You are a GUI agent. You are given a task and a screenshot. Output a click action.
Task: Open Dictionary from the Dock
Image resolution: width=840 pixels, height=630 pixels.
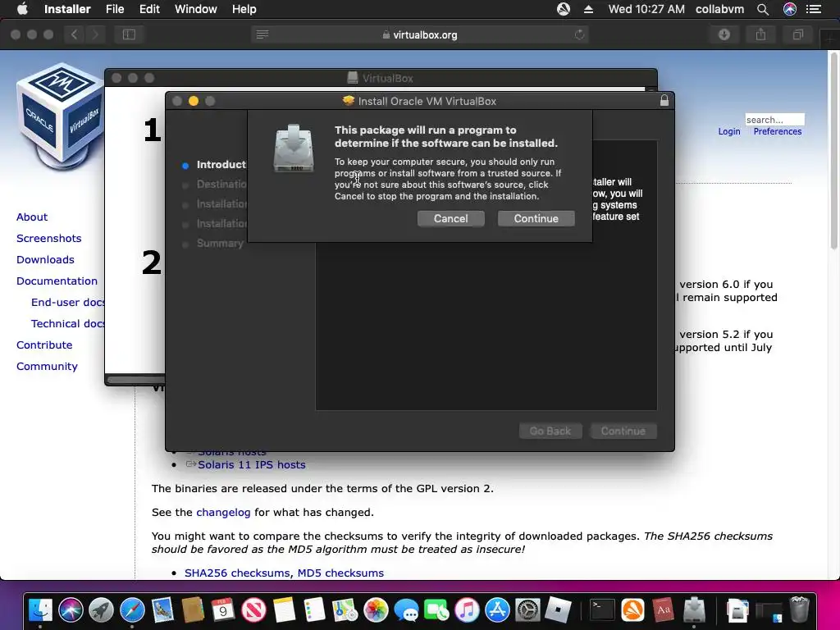point(663,609)
